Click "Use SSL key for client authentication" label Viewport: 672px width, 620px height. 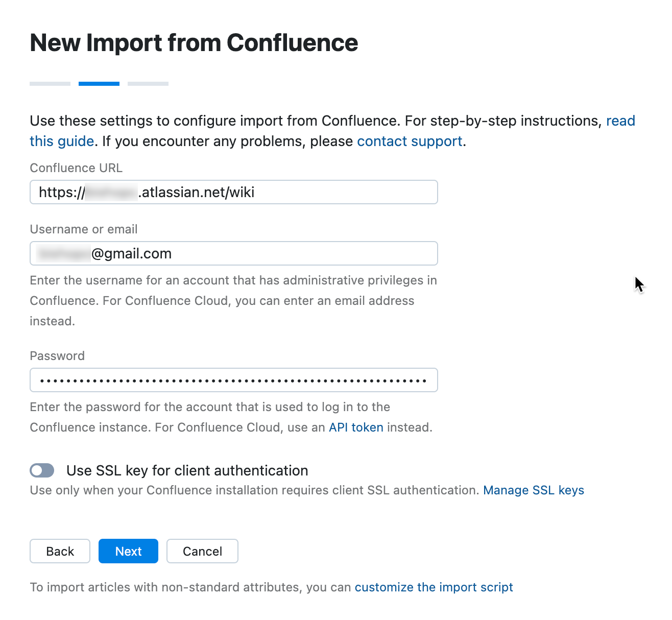pos(187,470)
